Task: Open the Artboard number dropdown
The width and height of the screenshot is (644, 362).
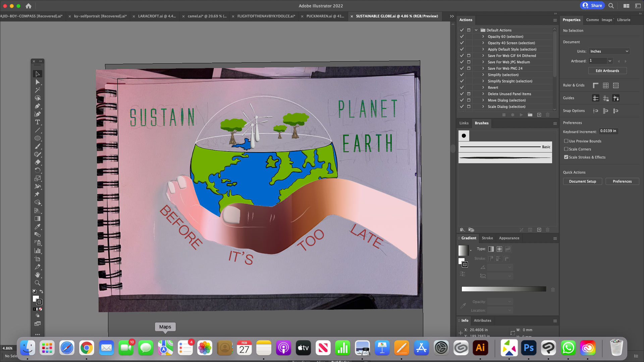Action: click(610, 61)
